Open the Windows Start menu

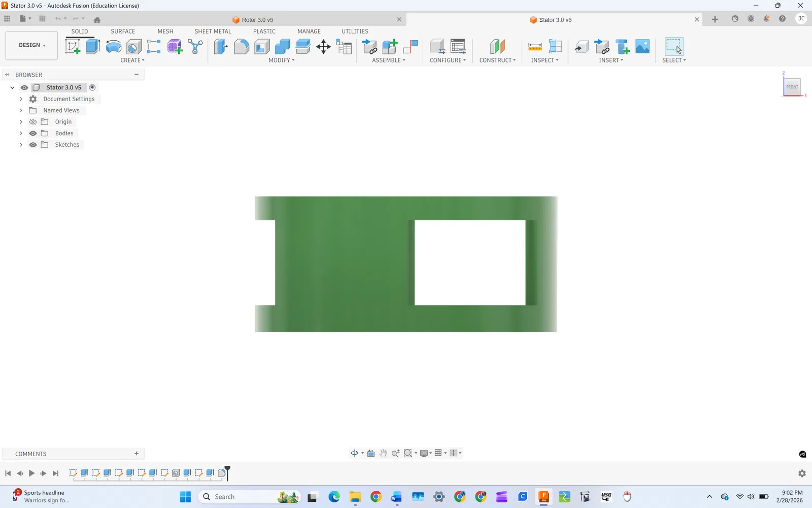point(185,497)
